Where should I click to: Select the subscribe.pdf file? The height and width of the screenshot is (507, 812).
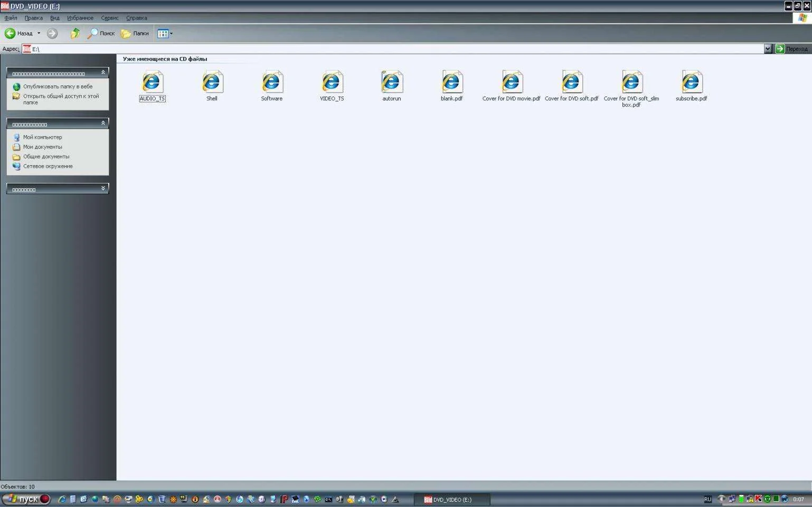(691, 85)
